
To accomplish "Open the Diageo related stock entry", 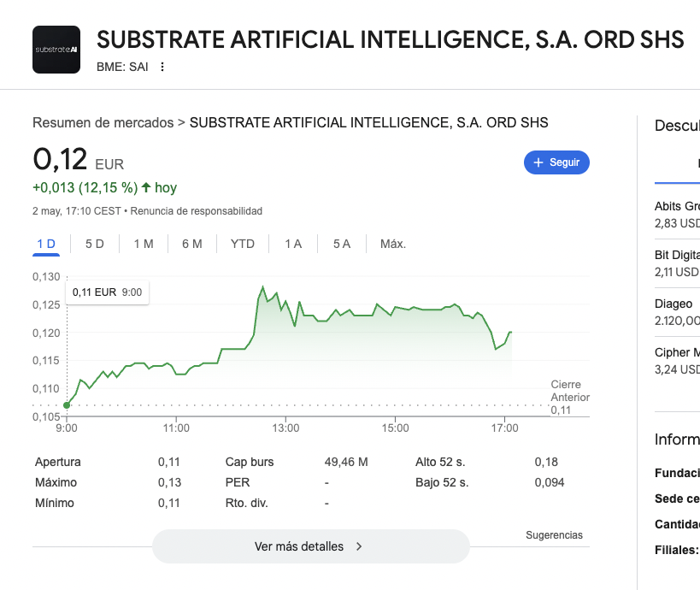I will [677, 312].
